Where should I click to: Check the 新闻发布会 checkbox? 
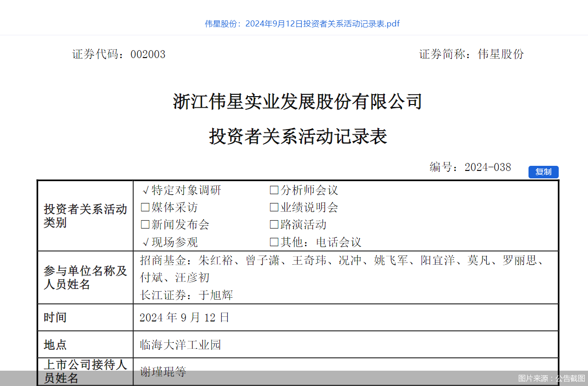point(145,224)
